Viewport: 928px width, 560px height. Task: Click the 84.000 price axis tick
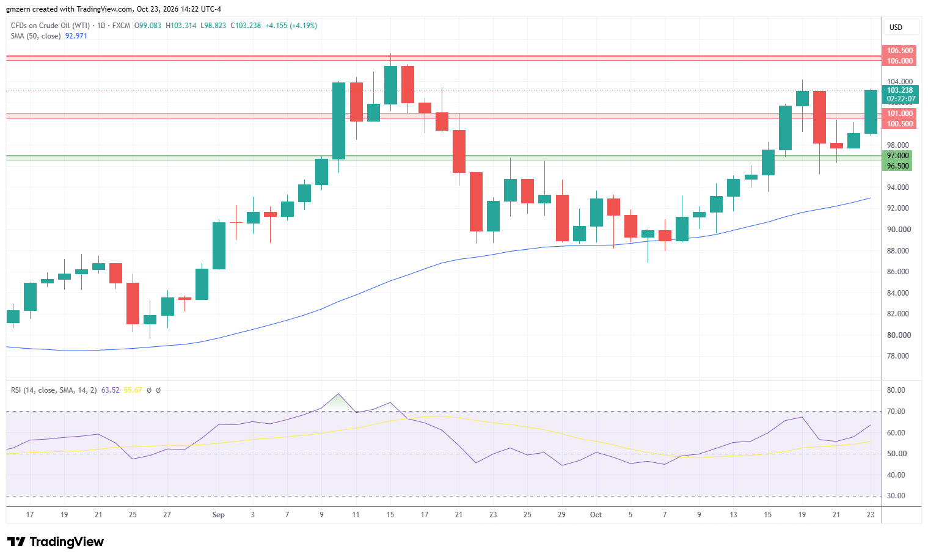click(x=899, y=293)
